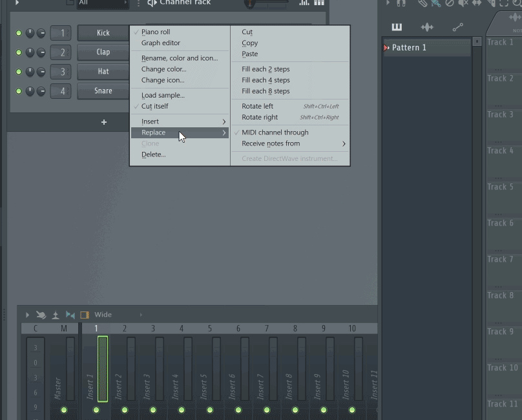
Task: Click Paste in the submenu
Action: click(290, 54)
